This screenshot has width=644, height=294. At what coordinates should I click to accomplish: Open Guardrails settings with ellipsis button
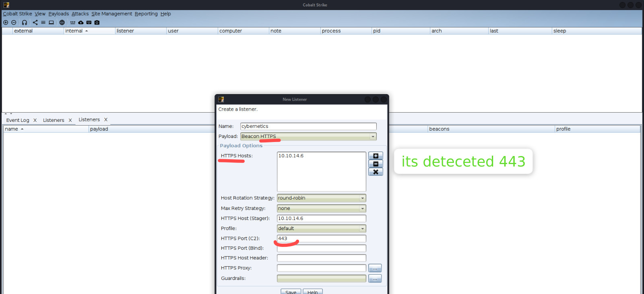click(x=375, y=279)
